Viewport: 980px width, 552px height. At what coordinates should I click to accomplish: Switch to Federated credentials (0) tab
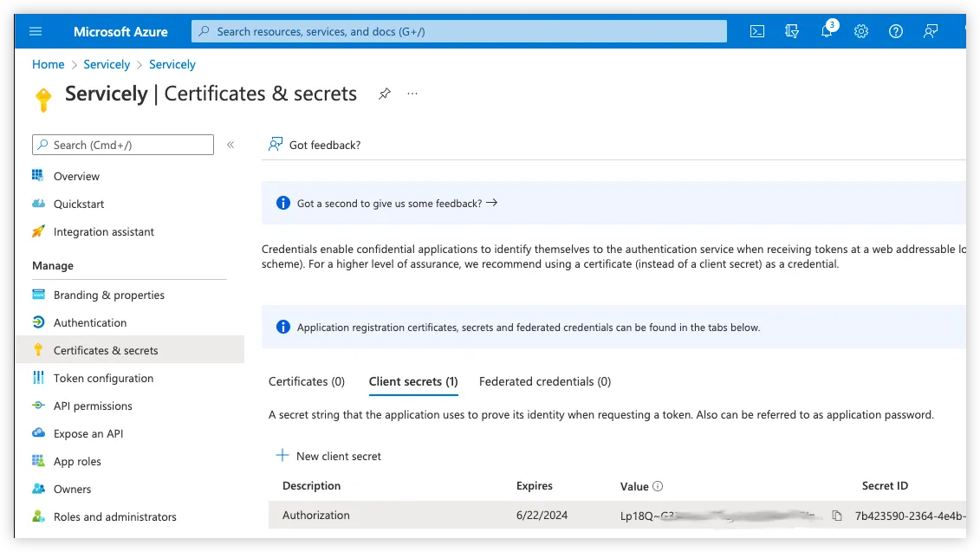[545, 381]
